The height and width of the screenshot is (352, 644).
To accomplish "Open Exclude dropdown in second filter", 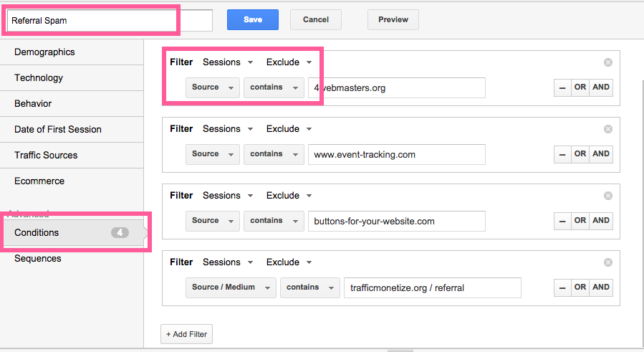I will (x=289, y=129).
